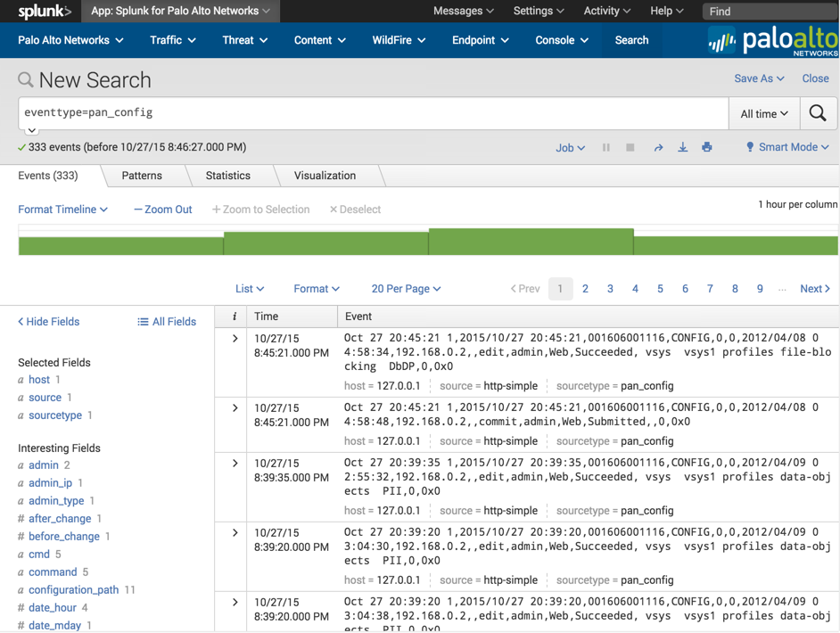Viewport: 840px width, 633px height.
Task: Click the export download icon
Action: (x=683, y=148)
